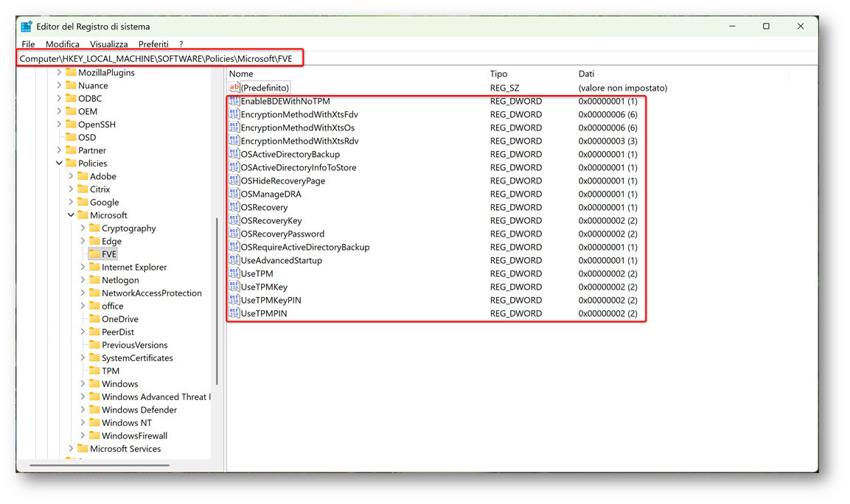The height and width of the screenshot is (504, 850).
Task: Click DWORD icon beside EncryptionMethodWithXtsOs
Action: (234, 128)
